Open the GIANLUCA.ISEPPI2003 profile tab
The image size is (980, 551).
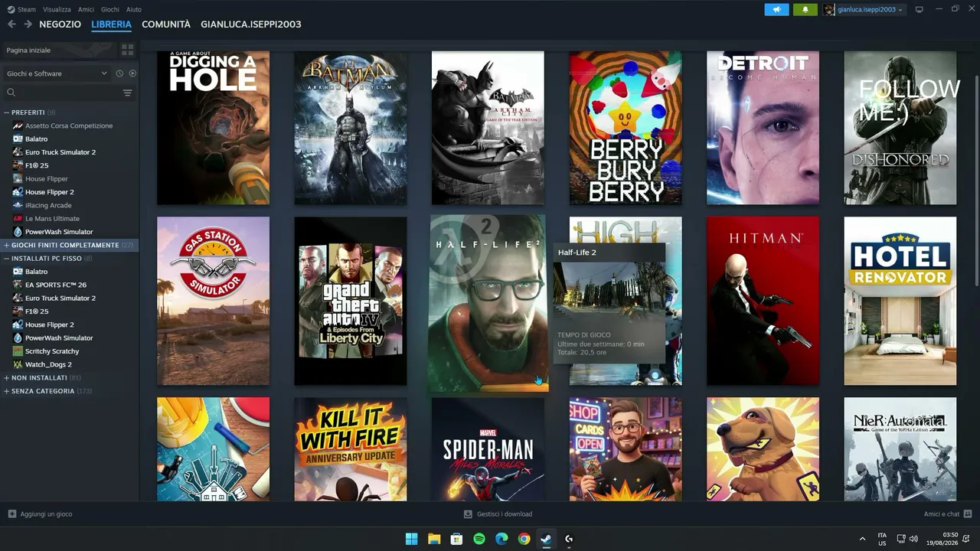tap(251, 24)
